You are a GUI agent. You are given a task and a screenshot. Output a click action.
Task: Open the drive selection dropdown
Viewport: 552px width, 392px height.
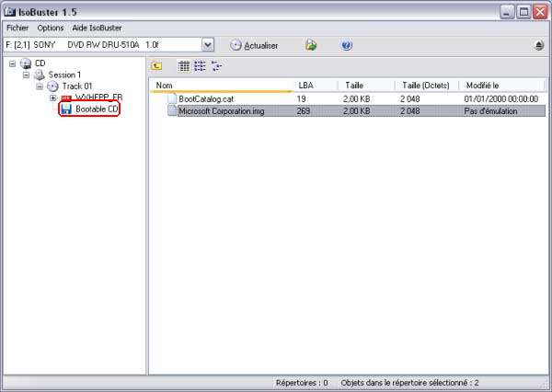tap(208, 45)
